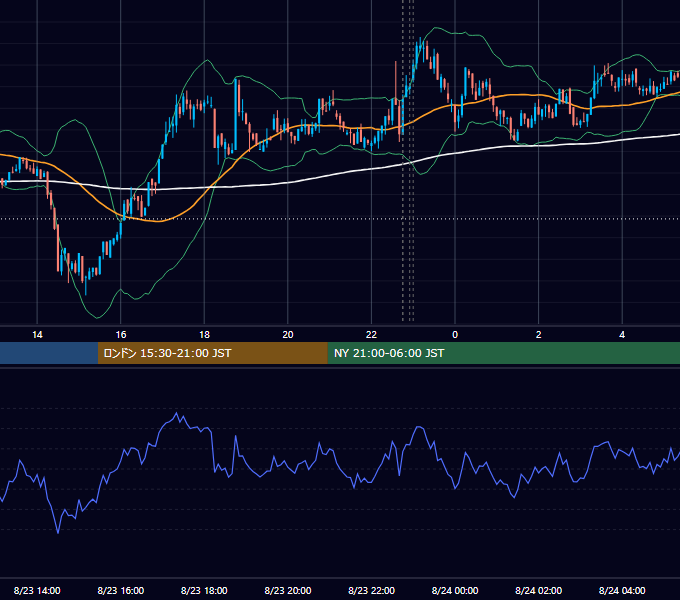Viewport: 680px width, 600px height.
Task: Click the 8/23 16:00 date label
Action: tap(121, 590)
